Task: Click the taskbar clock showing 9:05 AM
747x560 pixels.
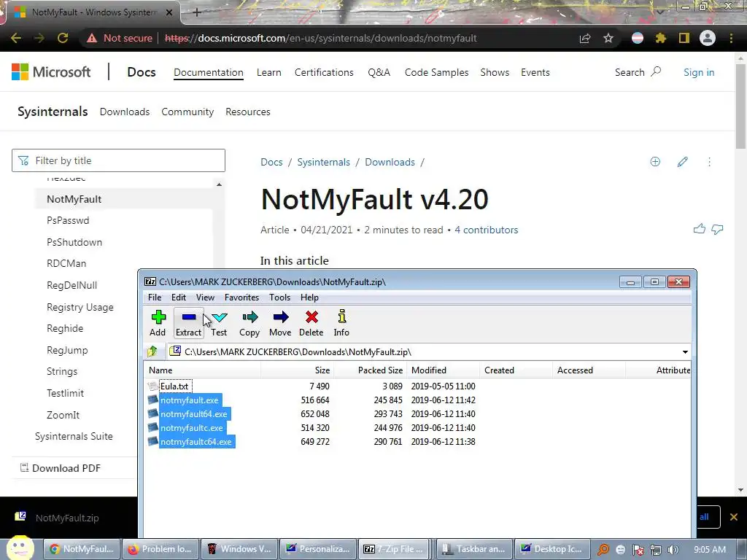Action: 710,550
